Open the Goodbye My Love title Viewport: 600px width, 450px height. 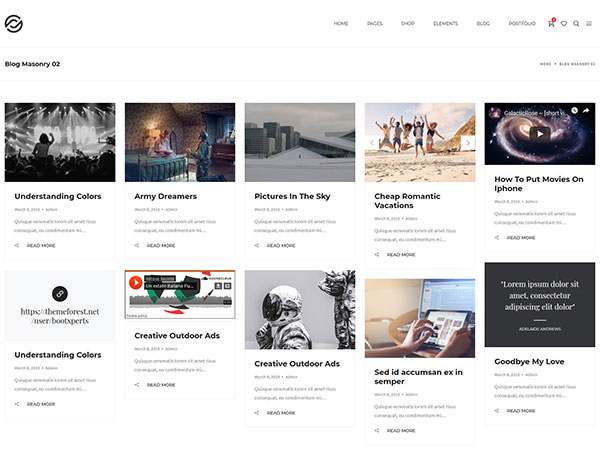point(529,362)
